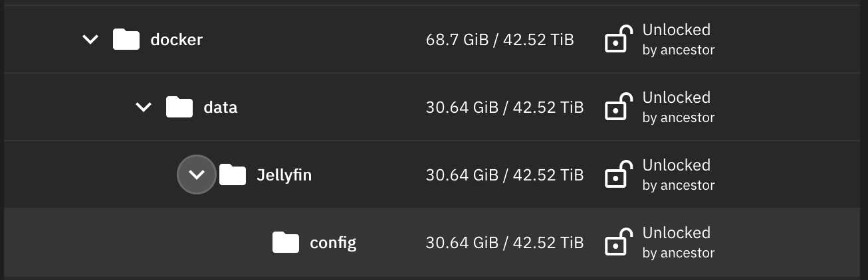Collapse the docker dataset chevron
The height and width of the screenshot is (280, 868).
tap(90, 40)
